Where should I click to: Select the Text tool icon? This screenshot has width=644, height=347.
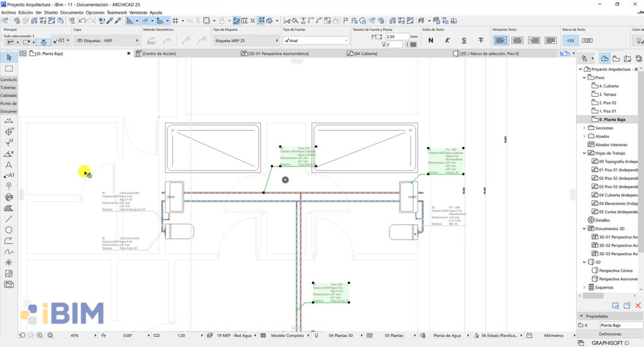point(9,165)
